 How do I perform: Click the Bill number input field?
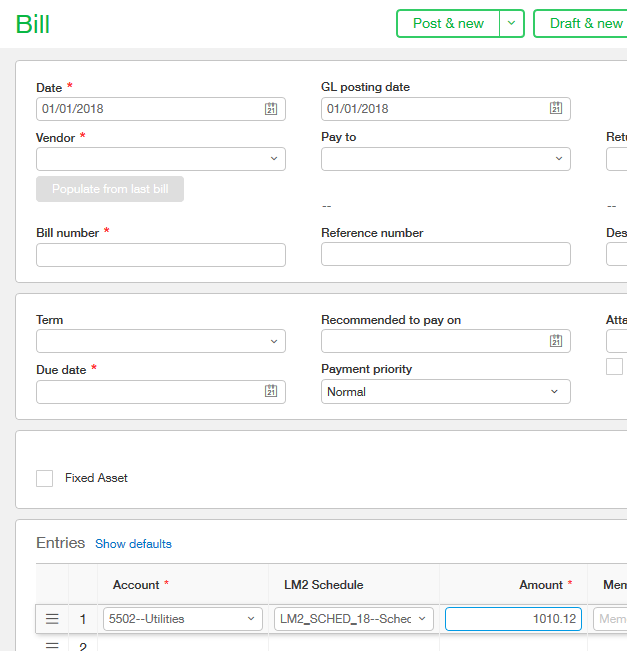[161, 255]
